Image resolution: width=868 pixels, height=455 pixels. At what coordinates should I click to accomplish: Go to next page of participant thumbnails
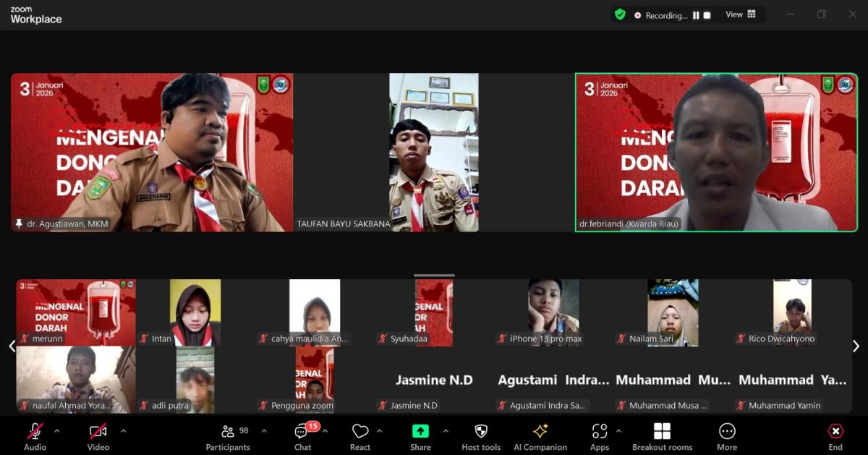click(856, 346)
